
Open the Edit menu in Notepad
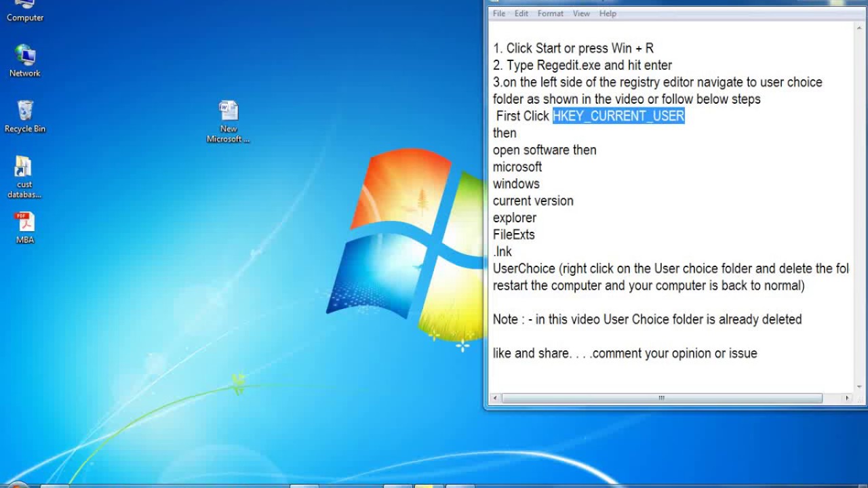pos(521,13)
